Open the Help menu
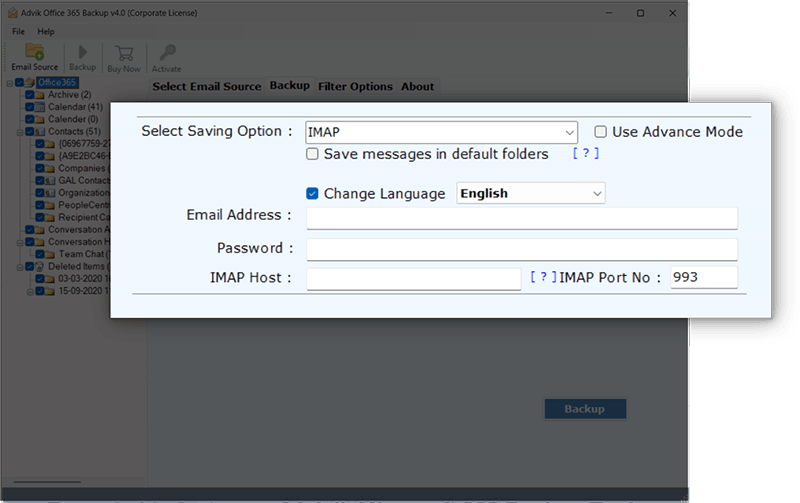Screen dimensions: 800x503 46,31
